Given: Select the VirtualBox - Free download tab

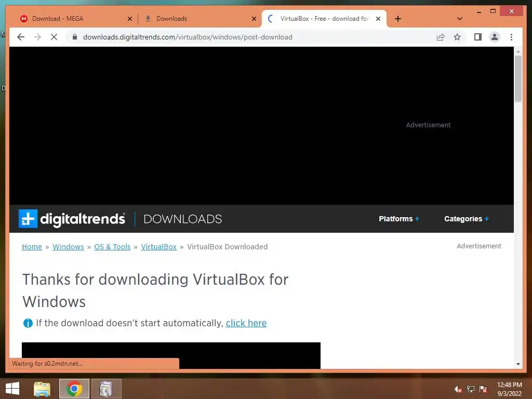Looking at the screenshot, I should pyautogui.click(x=324, y=19).
